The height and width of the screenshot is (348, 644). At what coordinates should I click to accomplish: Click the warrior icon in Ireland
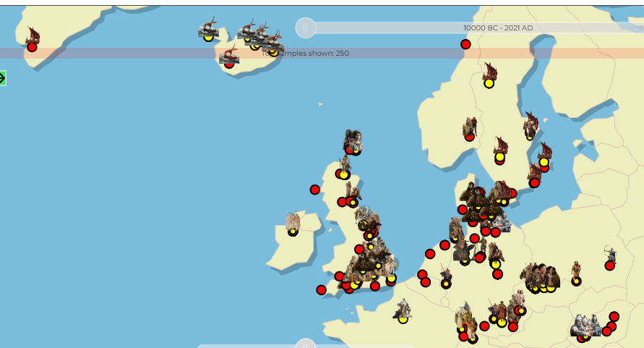coord(293,221)
